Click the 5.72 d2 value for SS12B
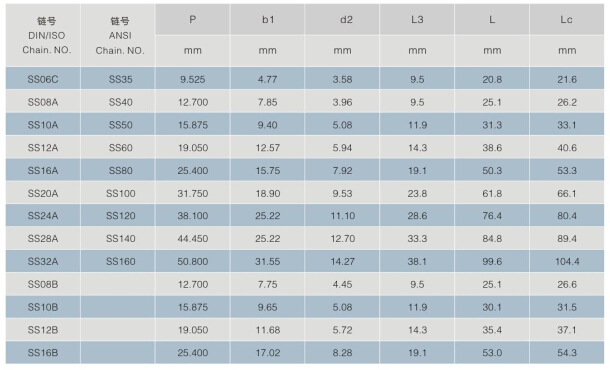 point(342,330)
